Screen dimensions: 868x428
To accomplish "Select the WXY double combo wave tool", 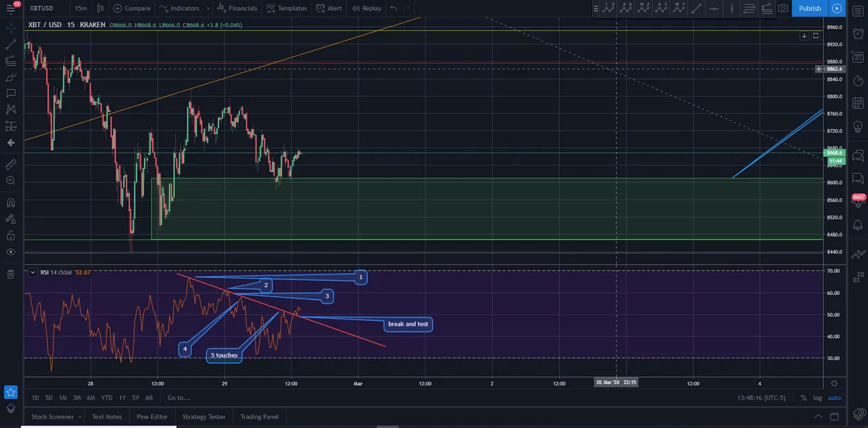I will click(x=679, y=8).
